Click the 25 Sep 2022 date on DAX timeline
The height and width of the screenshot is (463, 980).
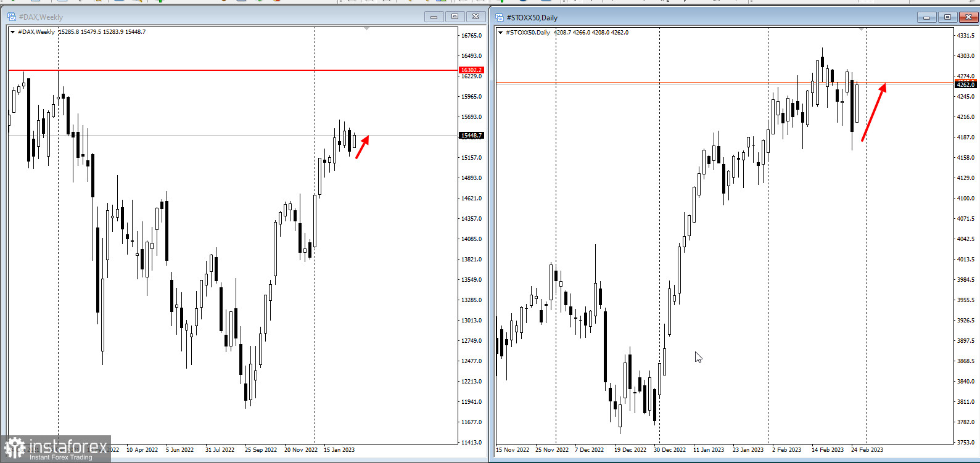pyautogui.click(x=261, y=450)
